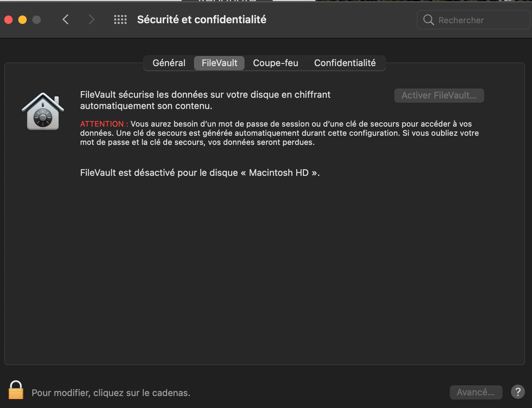Click the forward chevron arrow
Screen dimensions: 532x408
point(91,19)
